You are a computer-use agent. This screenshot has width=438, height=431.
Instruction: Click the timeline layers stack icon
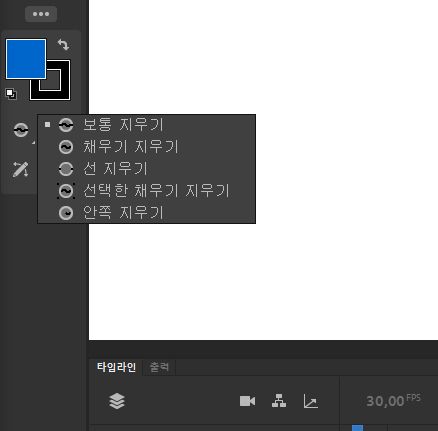click(117, 401)
